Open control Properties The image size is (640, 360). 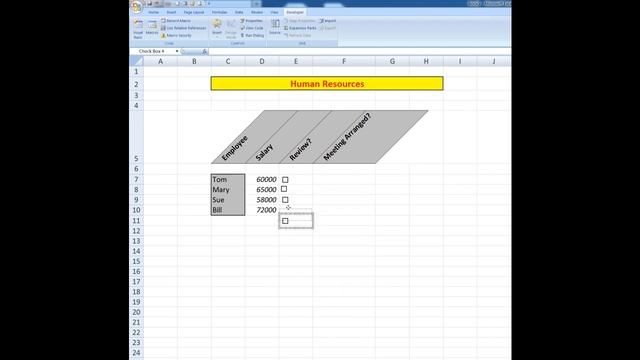(x=251, y=20)
